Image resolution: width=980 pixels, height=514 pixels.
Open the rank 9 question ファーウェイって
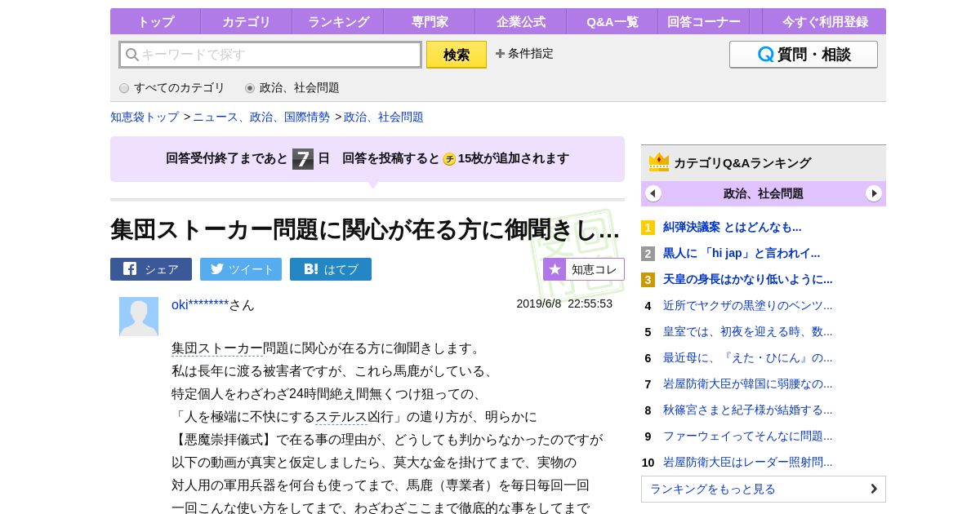[x=748, y=436]
